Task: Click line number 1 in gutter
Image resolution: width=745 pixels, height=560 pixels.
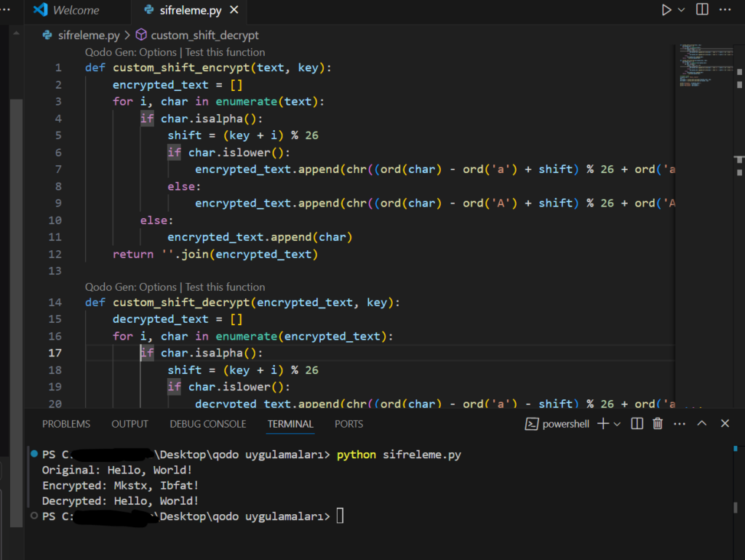Action: click(x=58, y=68)
